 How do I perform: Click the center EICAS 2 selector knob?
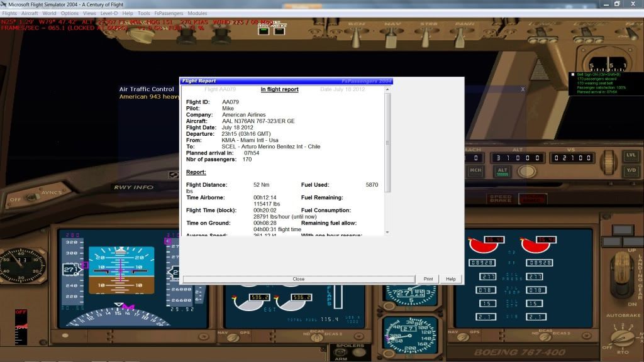pyautogui.click(x=317, y=337)
